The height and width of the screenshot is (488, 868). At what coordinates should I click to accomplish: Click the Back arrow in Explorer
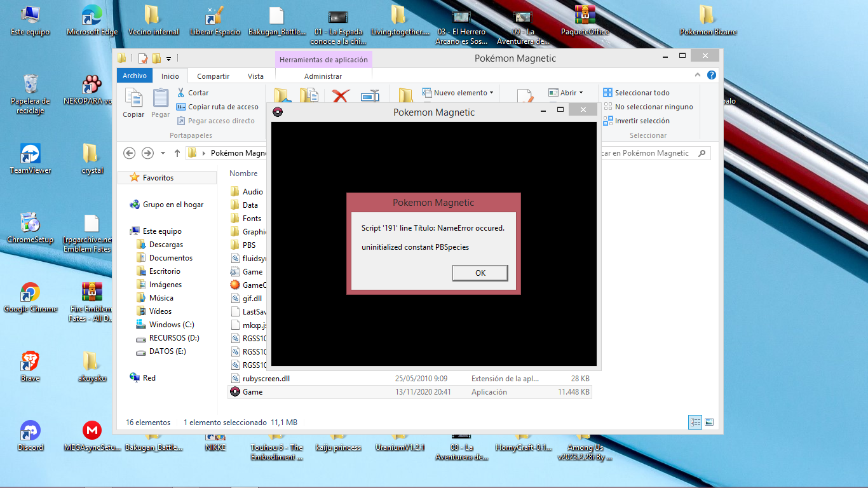pos(130,153)
